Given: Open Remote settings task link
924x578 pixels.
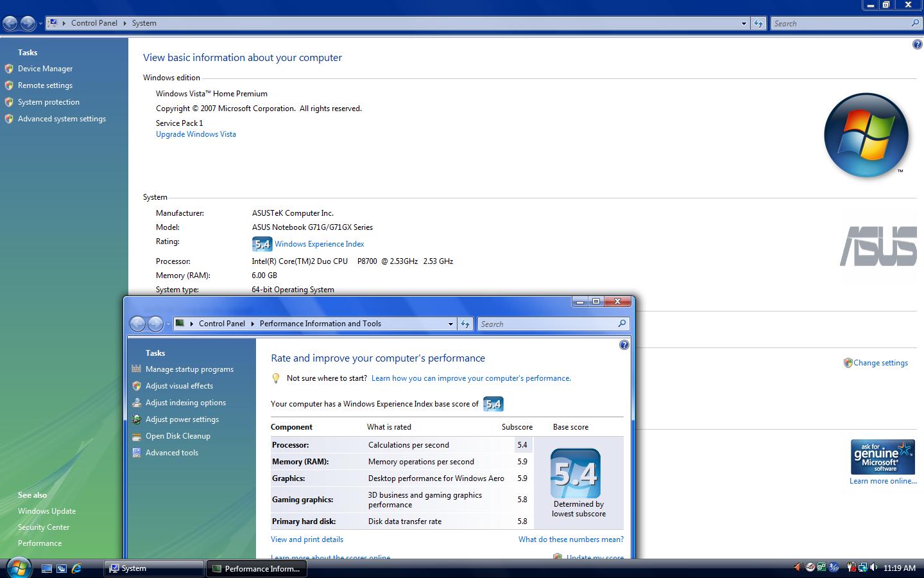Looking at the screenshot, I should (45, 85).
